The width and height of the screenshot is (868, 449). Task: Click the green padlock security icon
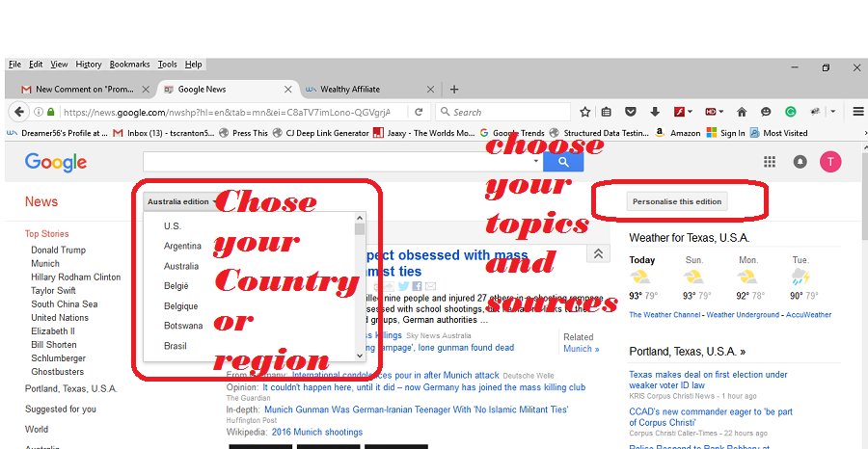(51, 112)
